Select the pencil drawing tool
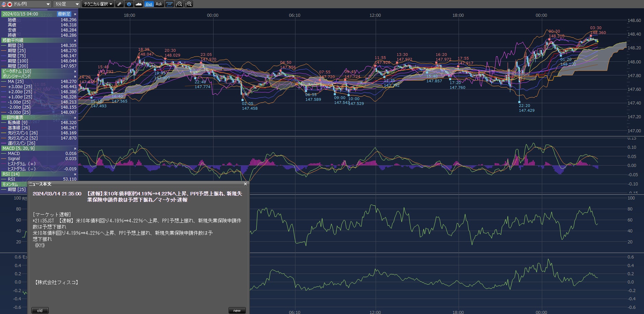Image resolution: width=644 pixels, height=314 pixels. (119, 4)
